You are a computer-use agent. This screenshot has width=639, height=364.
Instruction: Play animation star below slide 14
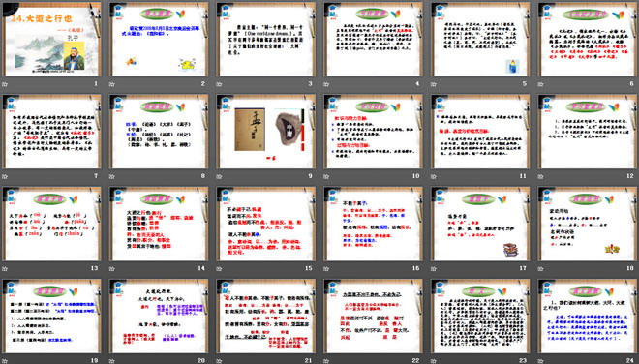coord(112,268)
